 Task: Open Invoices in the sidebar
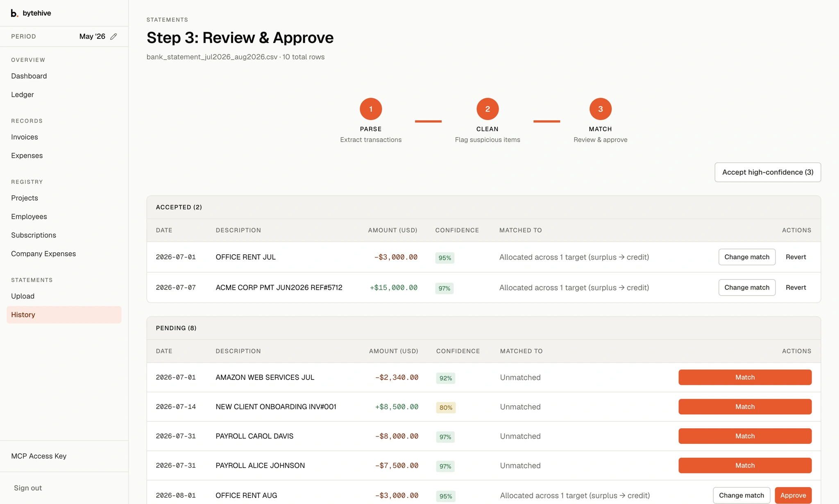(x=25, y=137)
